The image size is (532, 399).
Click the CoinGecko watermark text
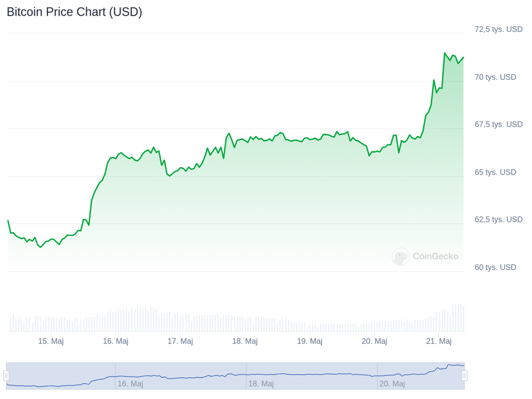coord(435,256)
